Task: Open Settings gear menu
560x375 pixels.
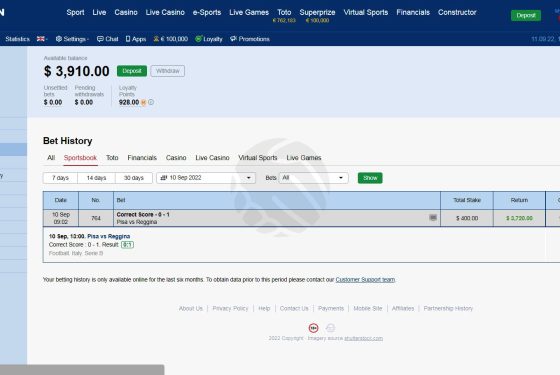Action: pyautogui.click(x=59, y=39)
